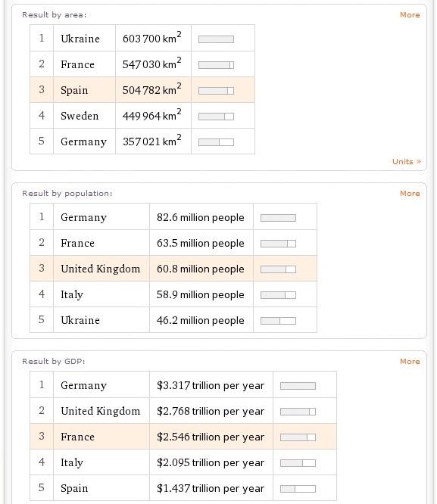The image size is (437, 504).
Task: Select highlighted France row in GDP table
Action: pos(183,437)
